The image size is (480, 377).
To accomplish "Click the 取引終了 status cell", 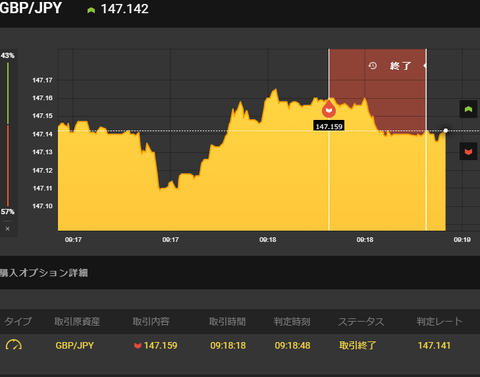I will (358, 345).
